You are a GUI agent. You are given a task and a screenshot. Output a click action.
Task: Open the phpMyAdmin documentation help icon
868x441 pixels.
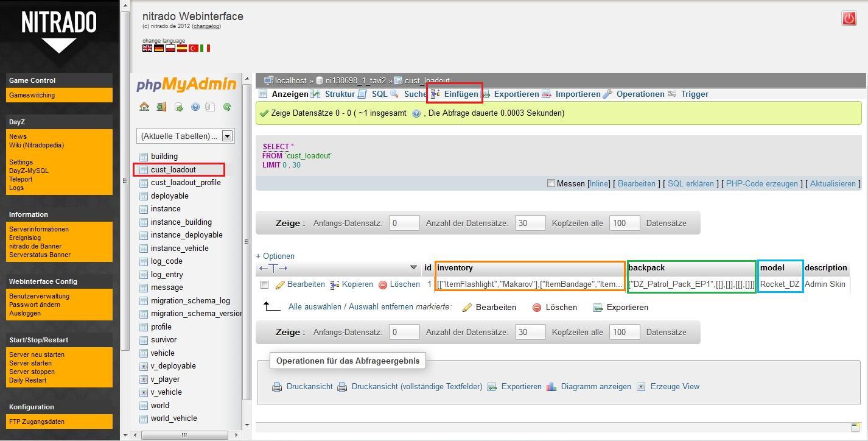pyautogui.click(x=195, y=107)
